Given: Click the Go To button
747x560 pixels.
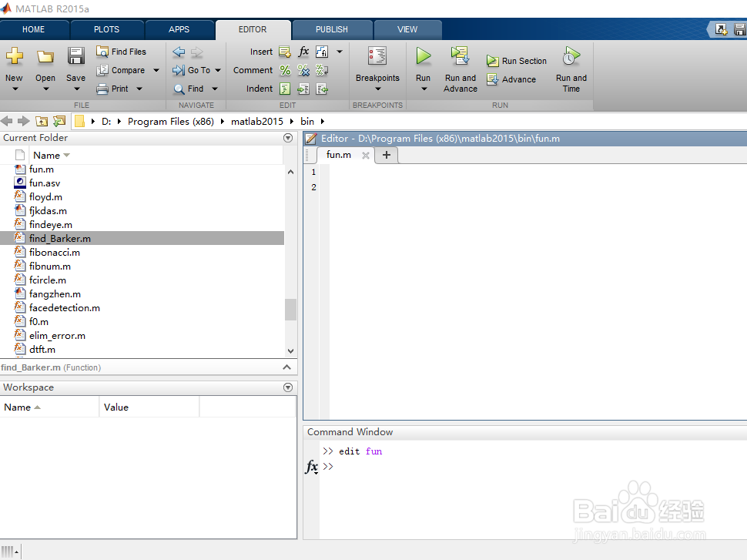Looking at the screenshot, I should point(192,70).
